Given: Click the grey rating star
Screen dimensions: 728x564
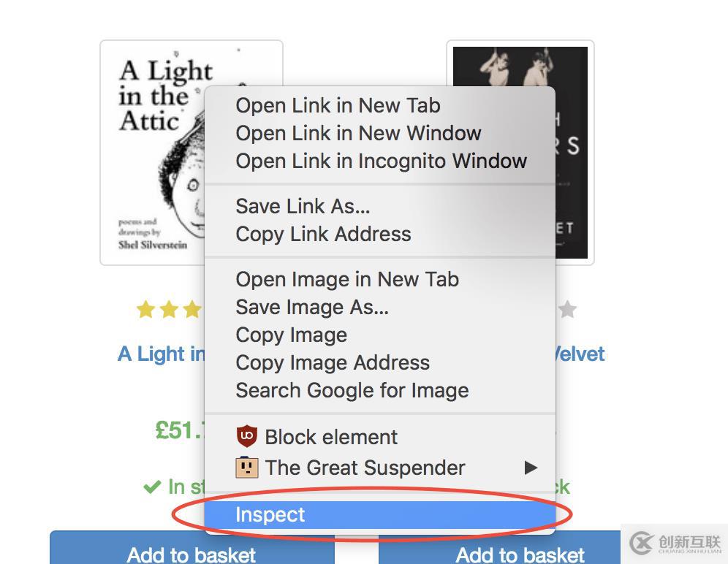Looking at the screenshot, I should [x=567, y=310].
